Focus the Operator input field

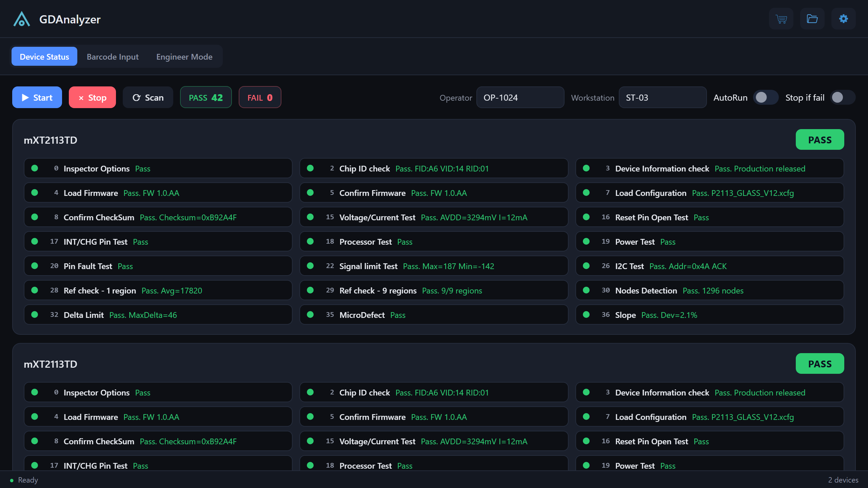tap(520, 98)
